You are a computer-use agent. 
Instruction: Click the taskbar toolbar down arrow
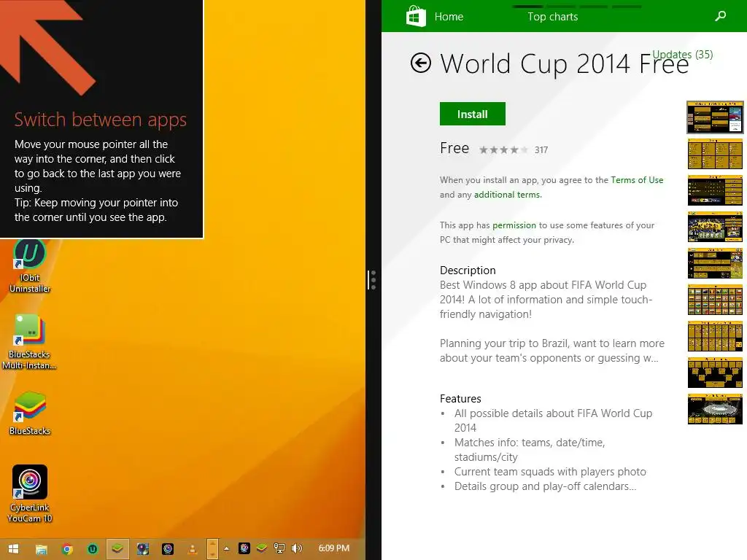[212, 554]
